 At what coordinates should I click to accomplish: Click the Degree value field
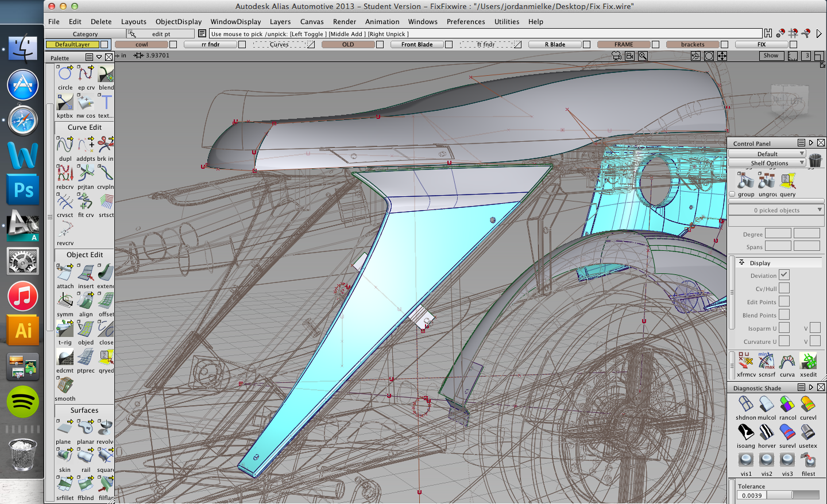pos(778,233)
